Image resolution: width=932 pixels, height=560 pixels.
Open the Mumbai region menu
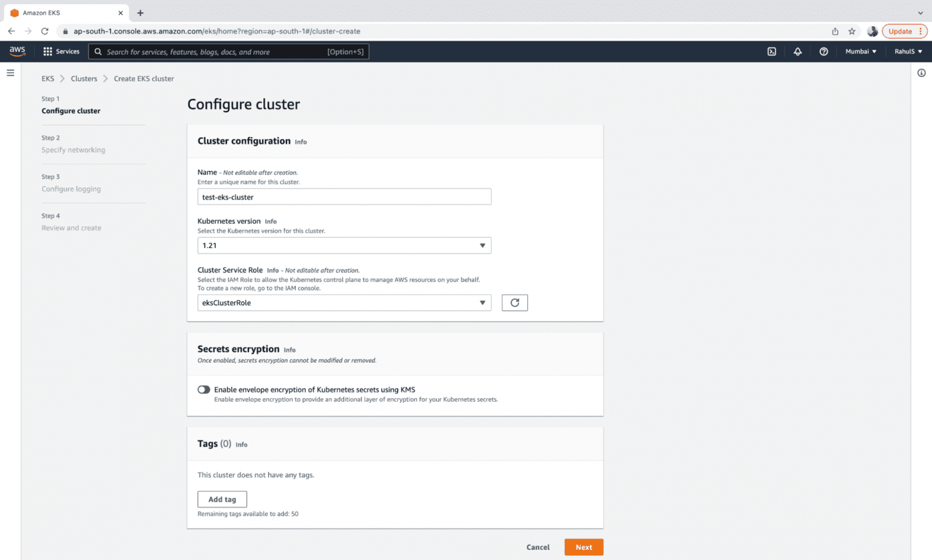click(860, 52)
